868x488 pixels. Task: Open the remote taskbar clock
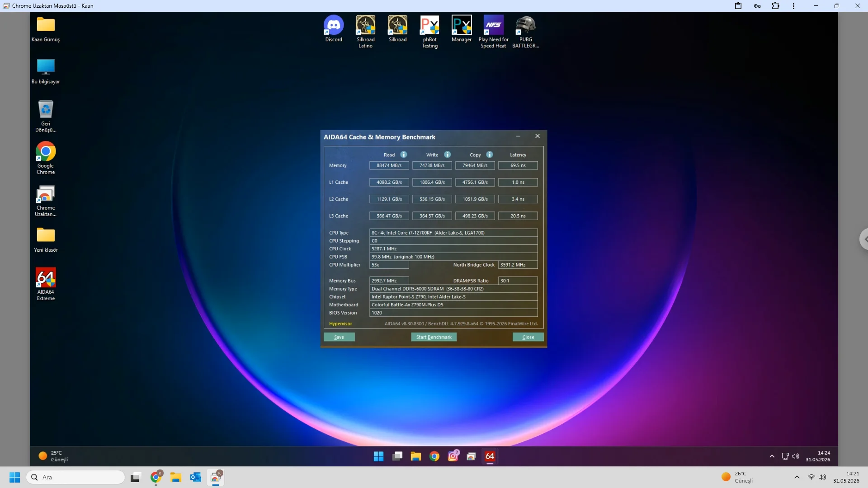(818, 456)
